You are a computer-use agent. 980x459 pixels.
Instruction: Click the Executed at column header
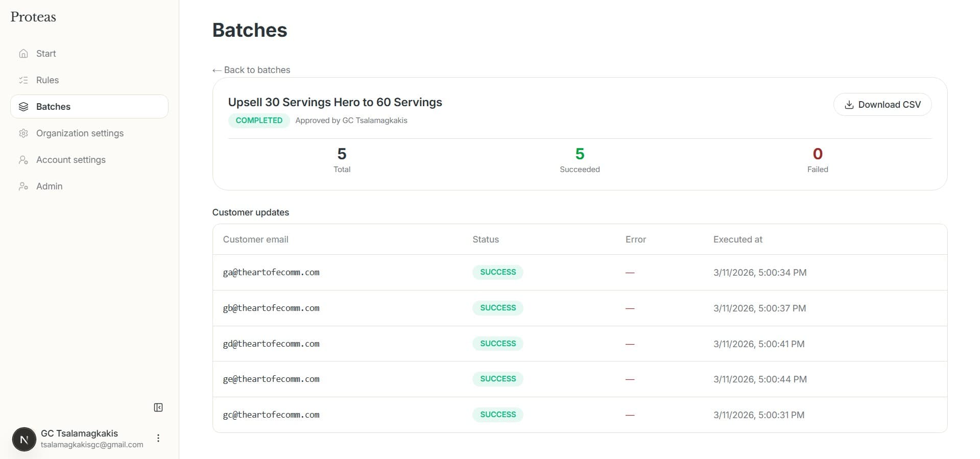pyautogui.click(x=737, y=239)
